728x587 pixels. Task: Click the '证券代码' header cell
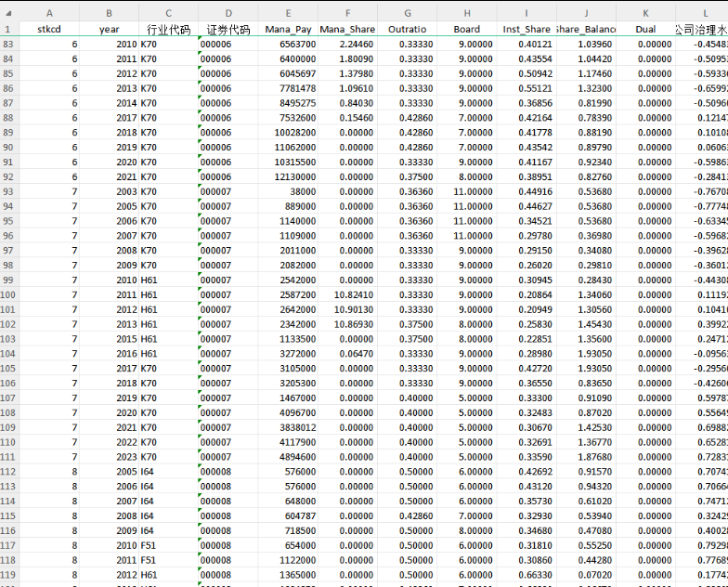pyautogui.click(x=228, y=30)
